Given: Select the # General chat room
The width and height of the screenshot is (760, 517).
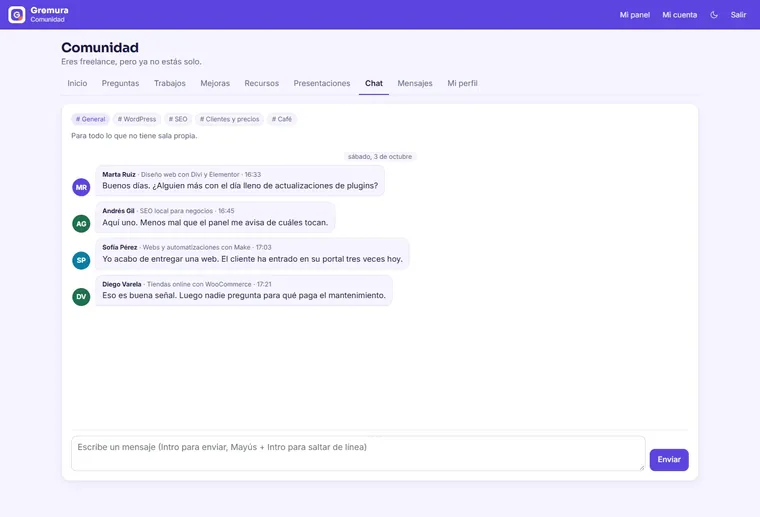Looking at the screenshot, I should click(x=91, y=119).
